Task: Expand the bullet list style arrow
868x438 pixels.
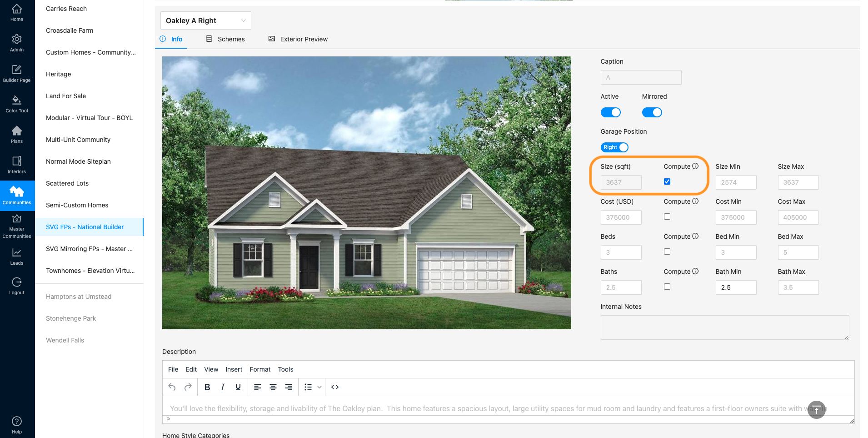Action: tap(319, 387)
